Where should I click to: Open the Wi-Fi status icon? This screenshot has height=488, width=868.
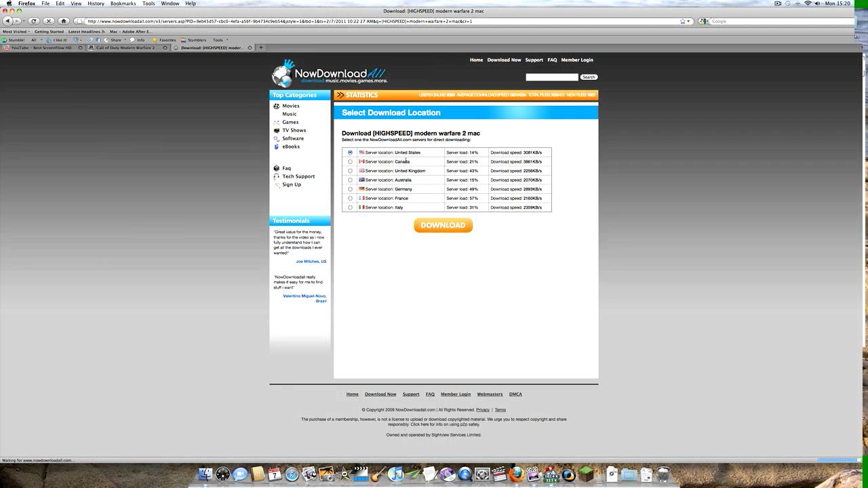point(808,3)
